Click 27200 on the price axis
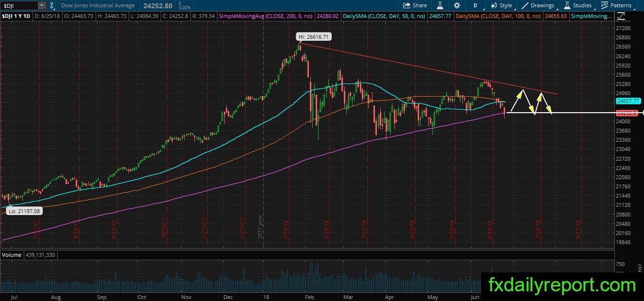644x301 pixels. coord(623,28)
